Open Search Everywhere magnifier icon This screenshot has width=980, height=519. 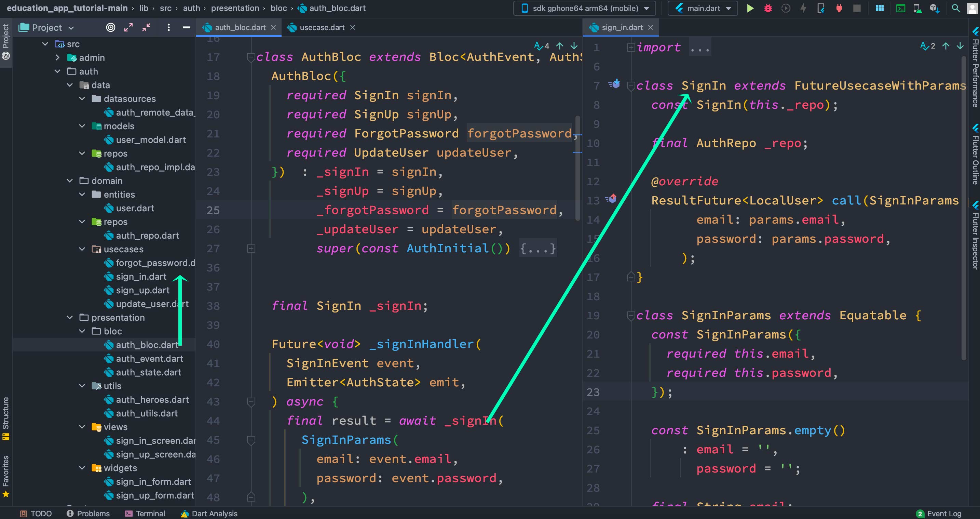pyautogui.click(x=955, y=8)
